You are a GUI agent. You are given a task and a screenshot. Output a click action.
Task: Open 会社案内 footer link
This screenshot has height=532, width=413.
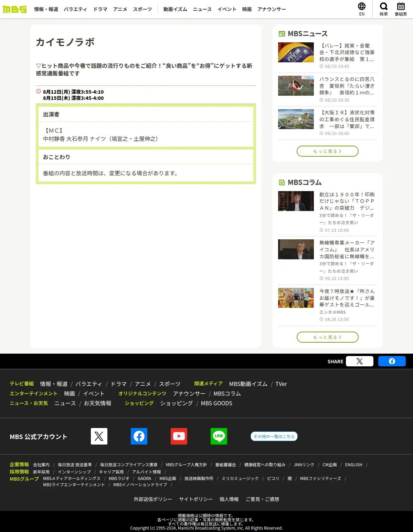(41, 465)
